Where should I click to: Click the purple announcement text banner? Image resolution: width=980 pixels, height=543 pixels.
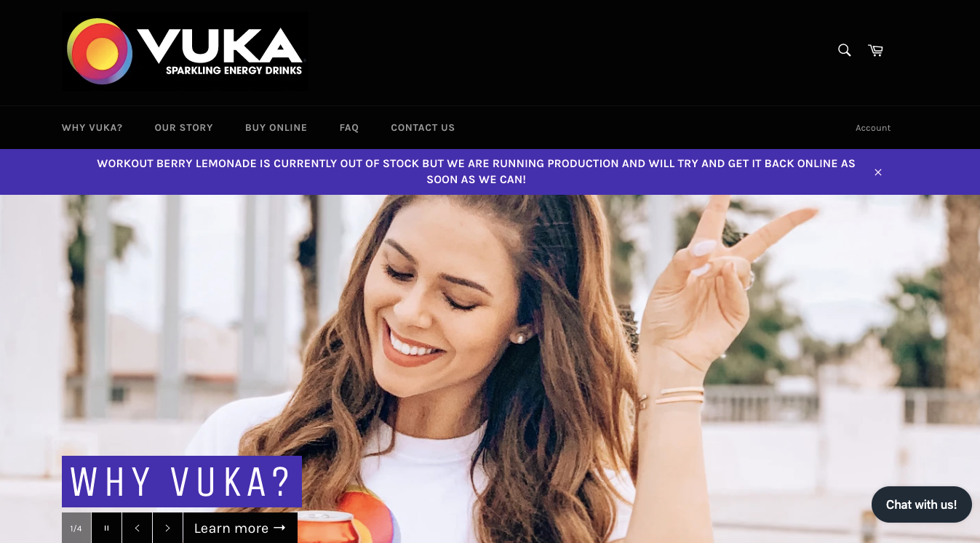(476, 172)
